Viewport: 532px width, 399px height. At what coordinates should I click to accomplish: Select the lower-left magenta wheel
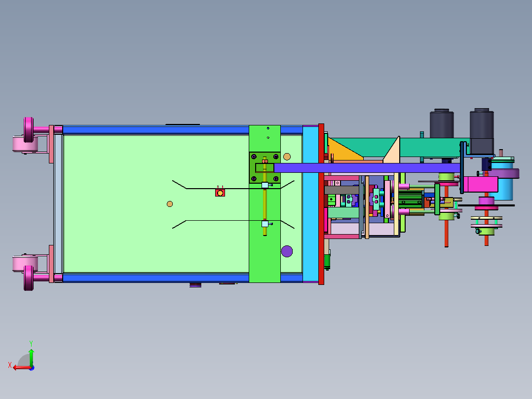click(29, 278)
